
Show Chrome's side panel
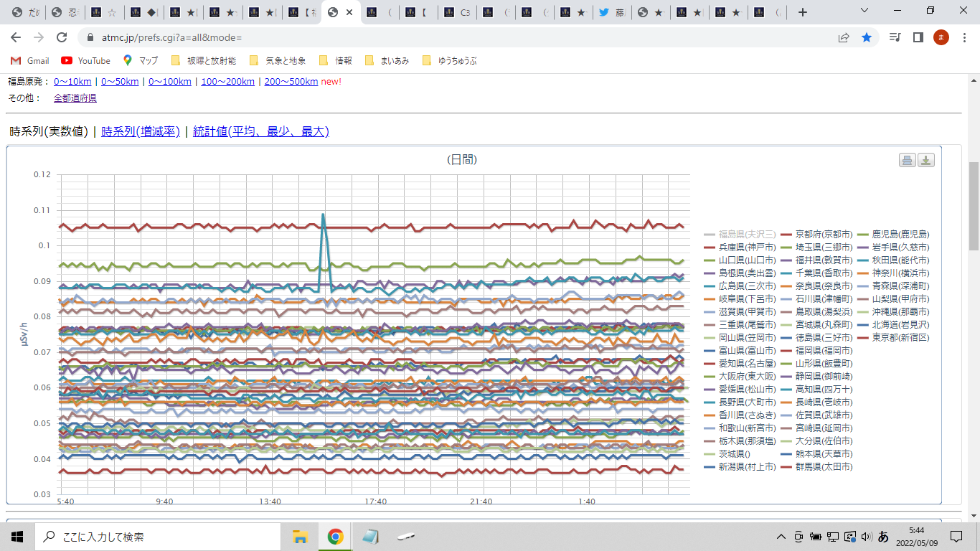click(x=918, y=37)
